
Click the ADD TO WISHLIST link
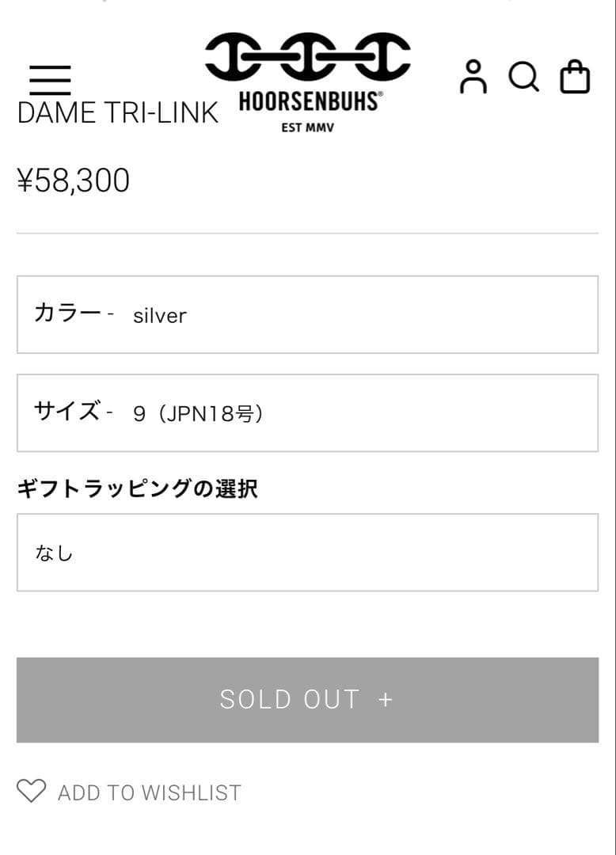149,792
